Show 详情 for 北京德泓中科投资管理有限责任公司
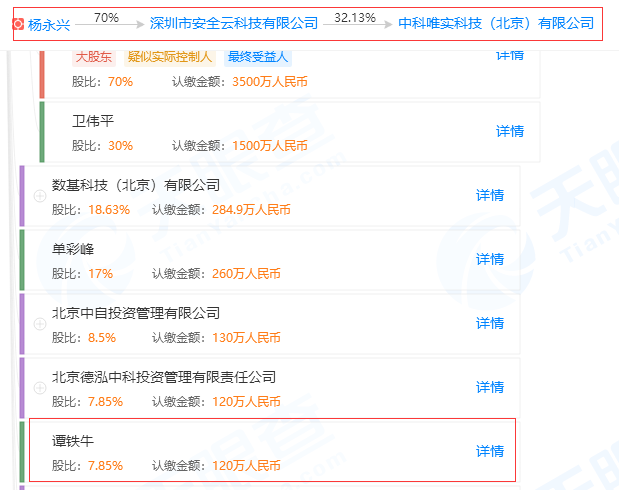Image resolution: width=619 pixels, height=490 pixels. (x=490, y=387)
